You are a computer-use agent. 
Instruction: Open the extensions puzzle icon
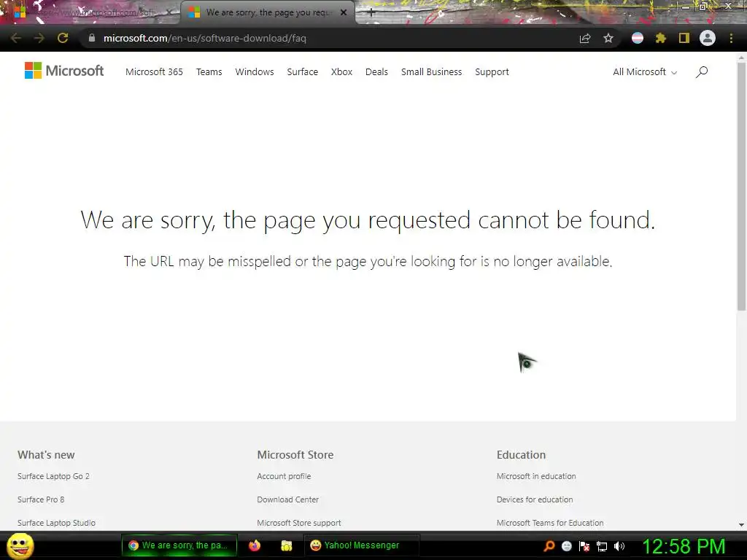click(x=661, y=38)
